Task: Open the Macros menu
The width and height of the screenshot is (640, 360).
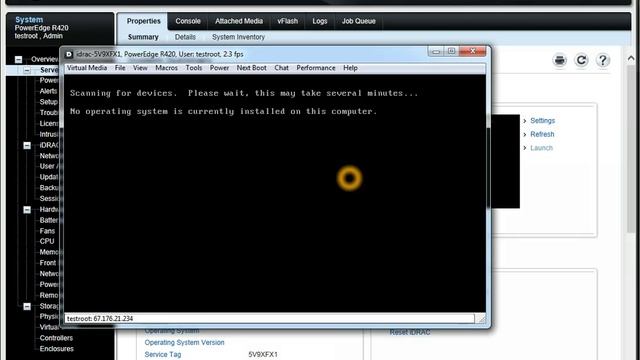Action: click(x=166, y=68)
